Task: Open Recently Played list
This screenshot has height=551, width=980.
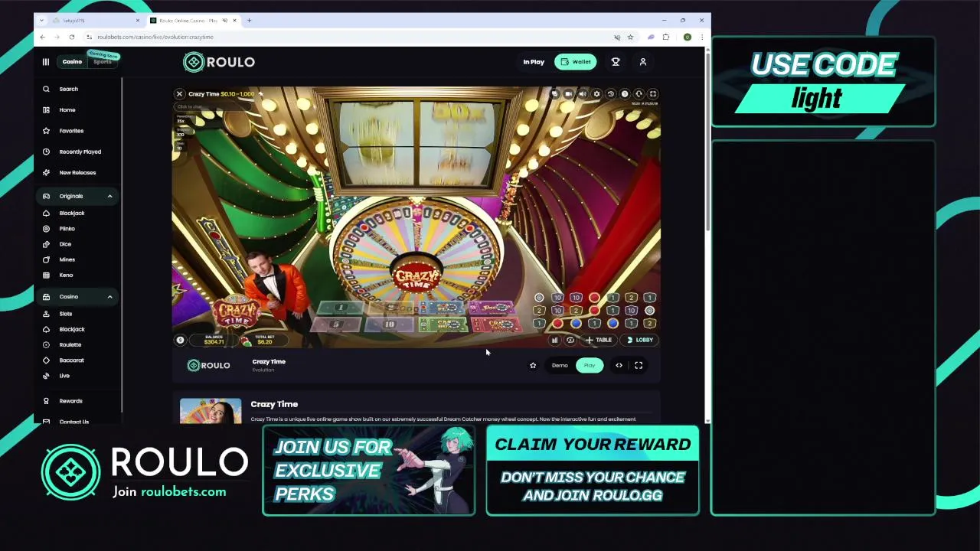Action: point(80,152)
